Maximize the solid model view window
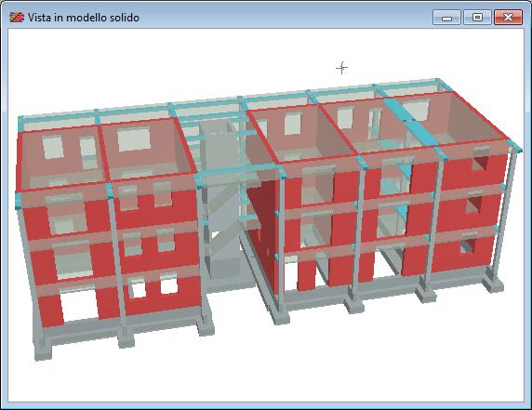 tap(477, 18)
